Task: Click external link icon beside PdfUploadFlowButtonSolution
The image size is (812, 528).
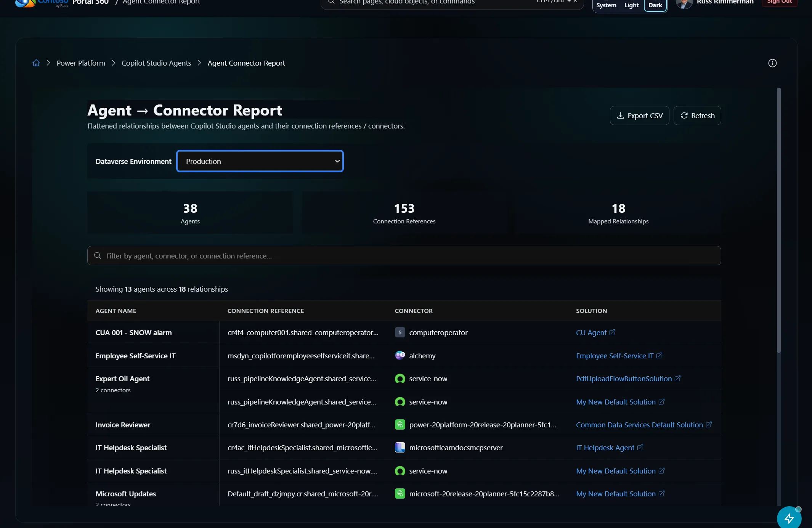Action: 677,379
